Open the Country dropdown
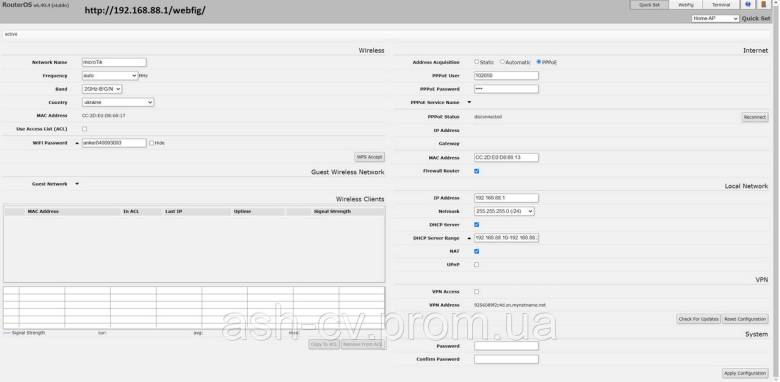This screenshot has width=780, height=382. pyautogui.click(x=117, y=102)
